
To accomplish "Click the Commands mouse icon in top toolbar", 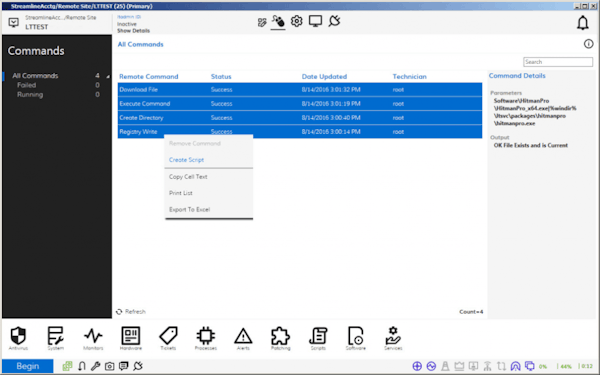I will pos(278,21).
